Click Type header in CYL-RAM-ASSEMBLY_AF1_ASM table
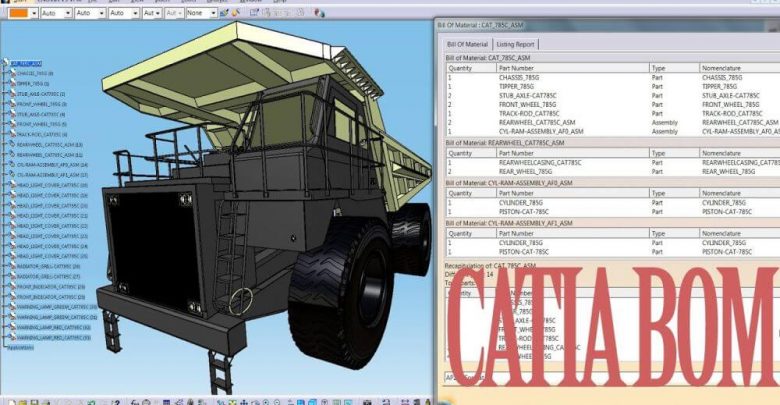 tap(674, 233)
